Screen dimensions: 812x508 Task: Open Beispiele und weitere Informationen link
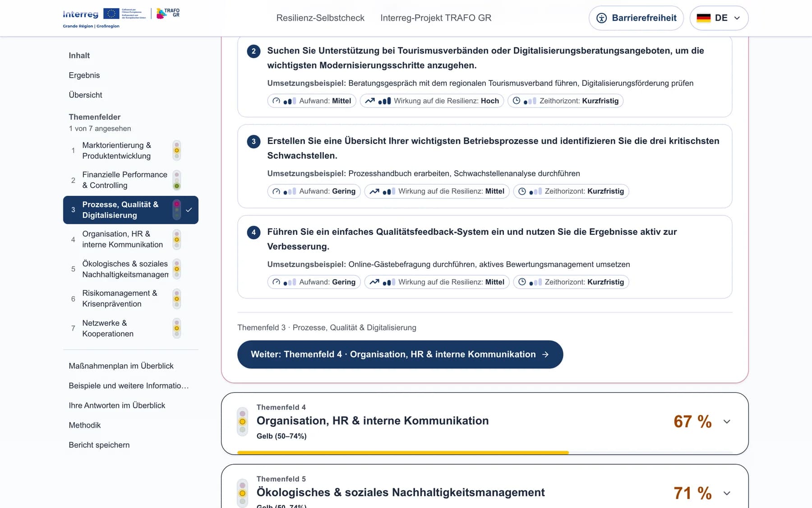point(129,386)
